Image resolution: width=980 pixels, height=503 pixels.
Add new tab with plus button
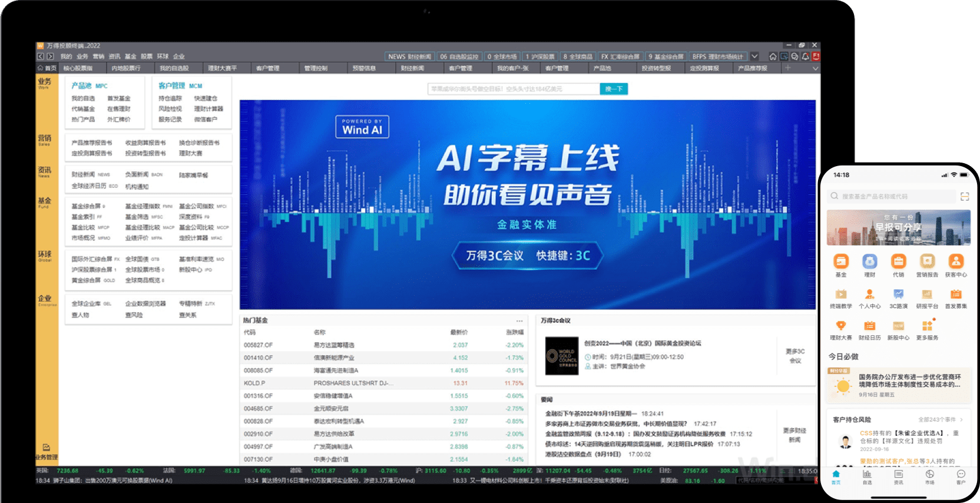787,68
